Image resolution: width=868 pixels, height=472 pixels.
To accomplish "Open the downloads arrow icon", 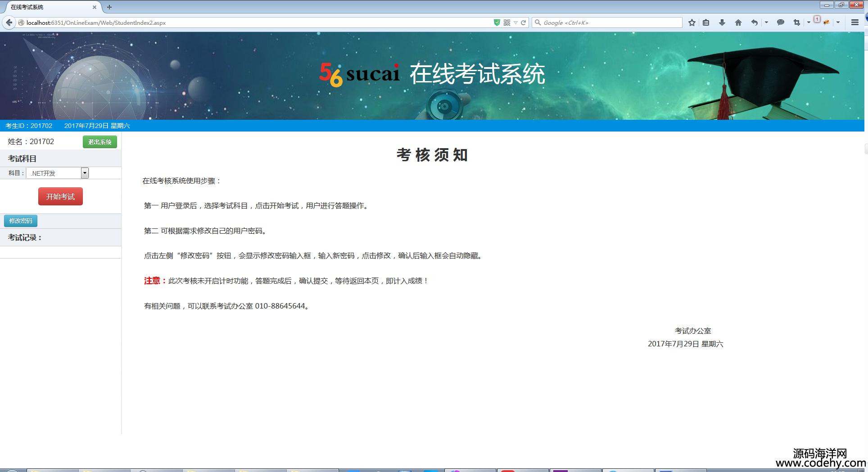I will pos(722,23).
